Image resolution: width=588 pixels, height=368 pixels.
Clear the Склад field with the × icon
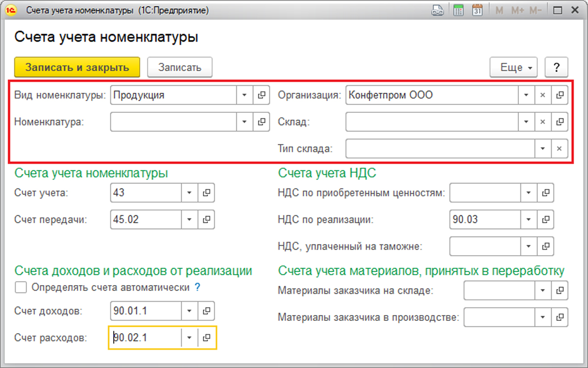543,121
